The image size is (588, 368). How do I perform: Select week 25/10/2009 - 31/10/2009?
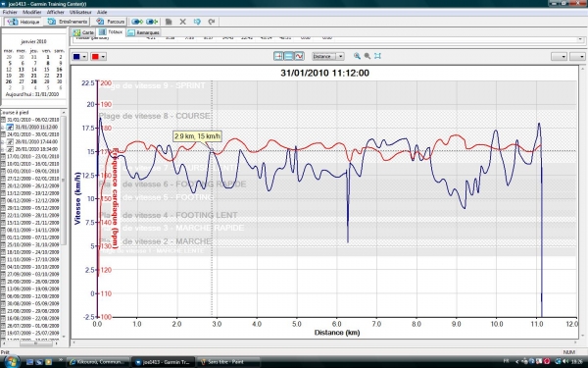[33, 244]
